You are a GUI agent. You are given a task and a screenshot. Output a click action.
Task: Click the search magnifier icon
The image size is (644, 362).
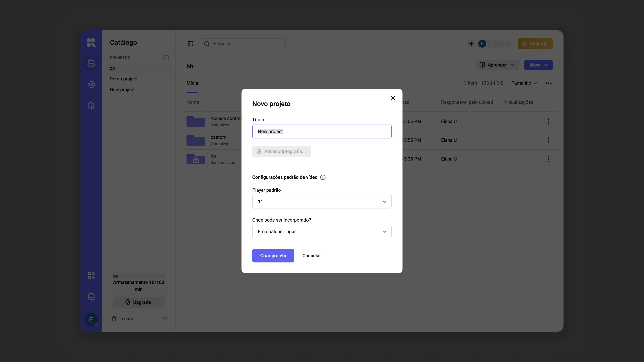click(x=206, y=44)
